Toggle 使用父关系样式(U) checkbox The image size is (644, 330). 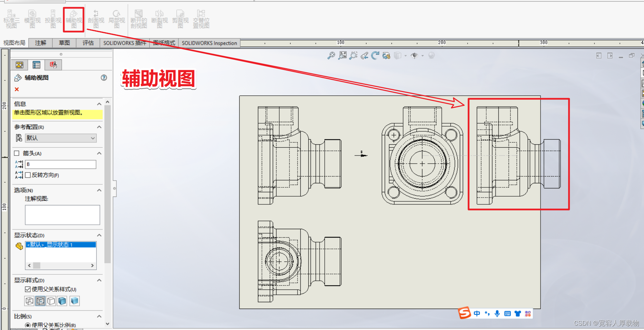pos(28,289)
